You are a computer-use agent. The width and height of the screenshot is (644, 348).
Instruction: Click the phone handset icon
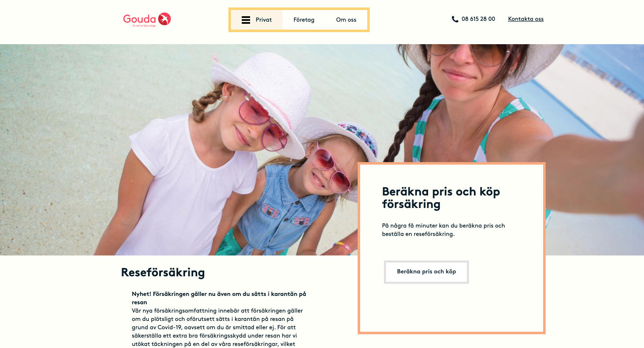(455, 19)
